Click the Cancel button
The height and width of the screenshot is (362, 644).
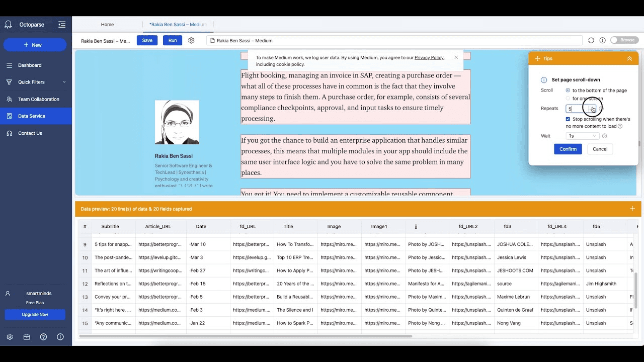click(600, 149)
